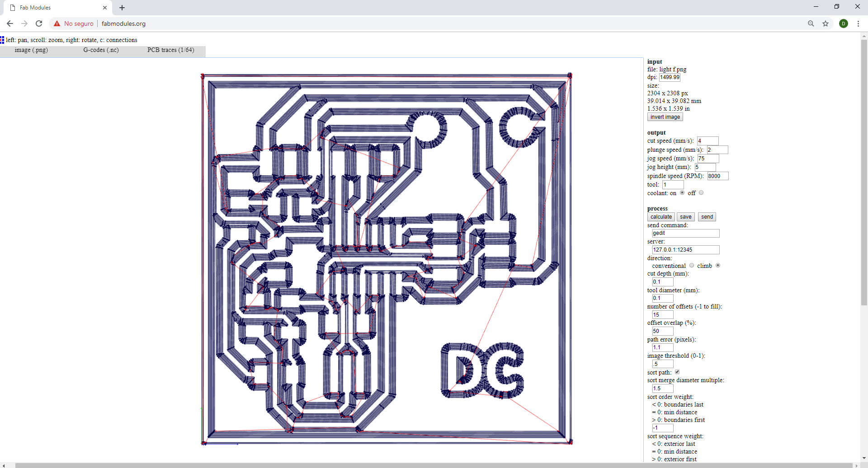Viewport: 868px width, 468px height.
Task: Bookmark this page with the star icon
Action: (826, 23)
